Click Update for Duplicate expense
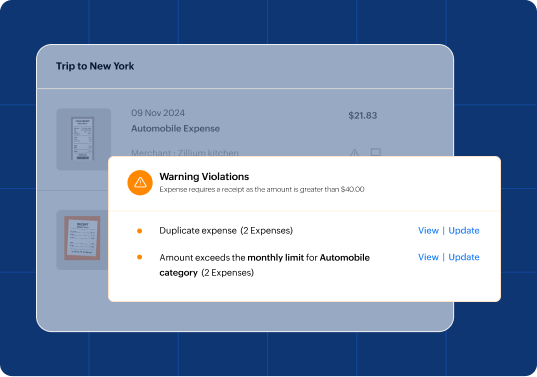Image resolution: width=537 pixels, height=377 pixels. (x=464, y=230)
